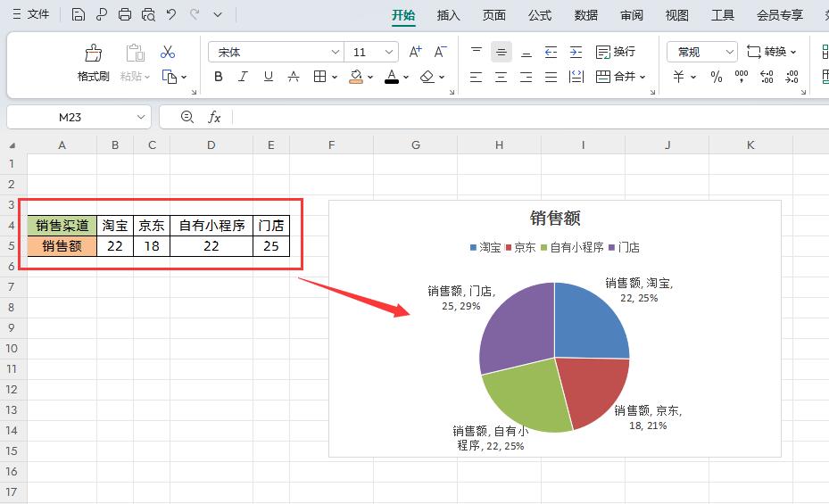Align text left
829x504 pixels.
click(477, 77)
